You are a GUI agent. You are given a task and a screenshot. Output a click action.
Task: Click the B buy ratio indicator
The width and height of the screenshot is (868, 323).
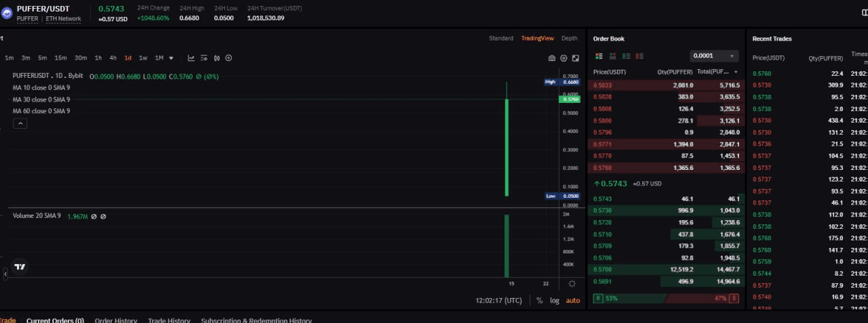597,298
